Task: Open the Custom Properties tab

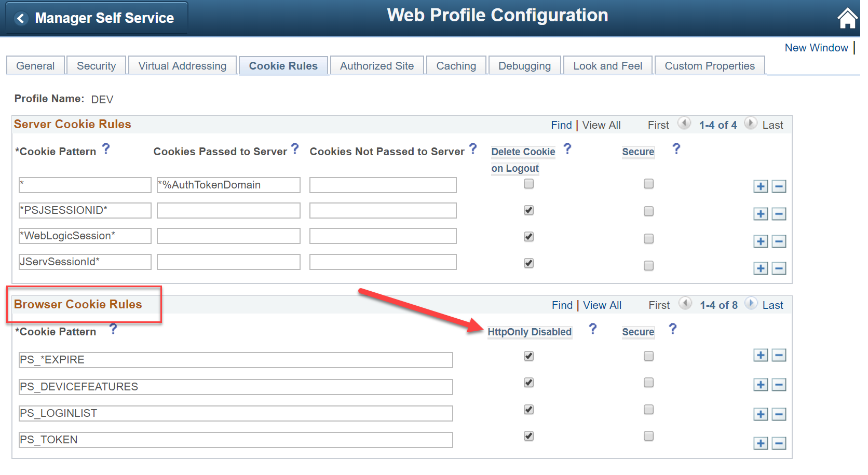Action: pos(710,66)
